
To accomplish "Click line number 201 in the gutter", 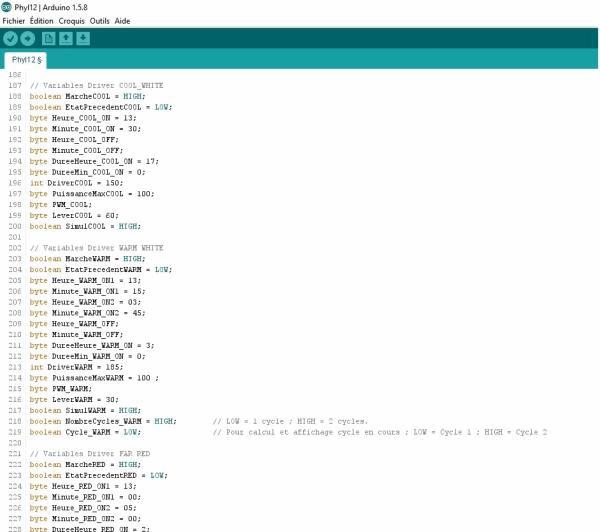I will 15,237.
